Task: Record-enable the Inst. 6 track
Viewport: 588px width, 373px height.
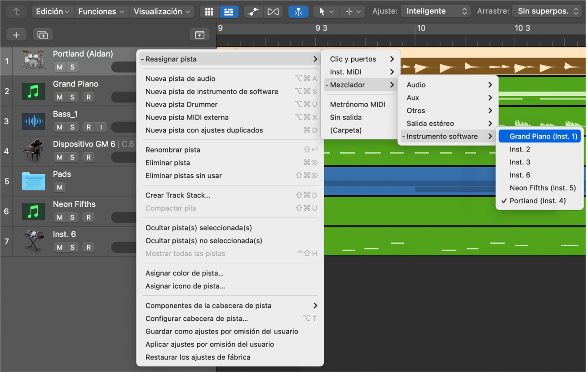Action: click(x=88, y=248)
